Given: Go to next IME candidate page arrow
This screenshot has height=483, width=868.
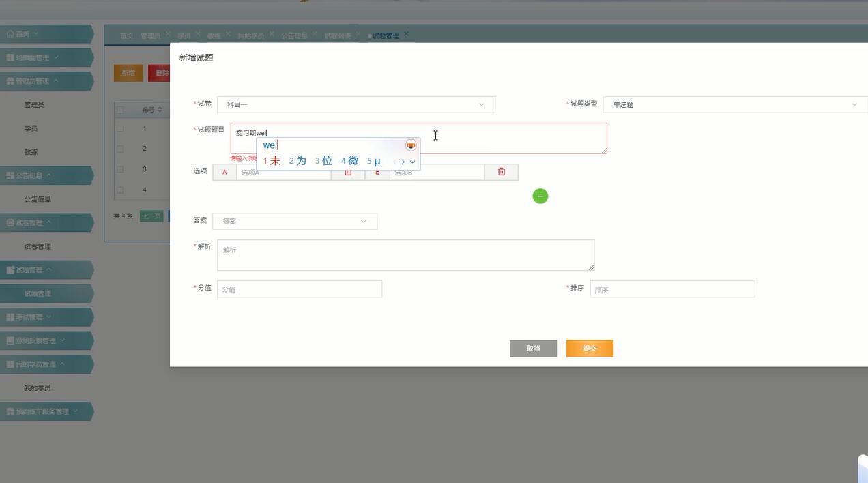Looking at the screenshot, I should [x=403, y=162].
